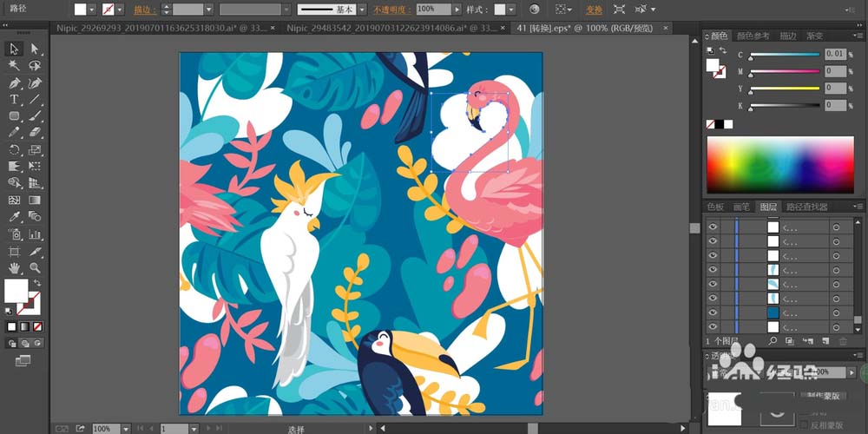Select the Line Segment tool
Viewport: 868px width, 434px height.
point(35,100)
